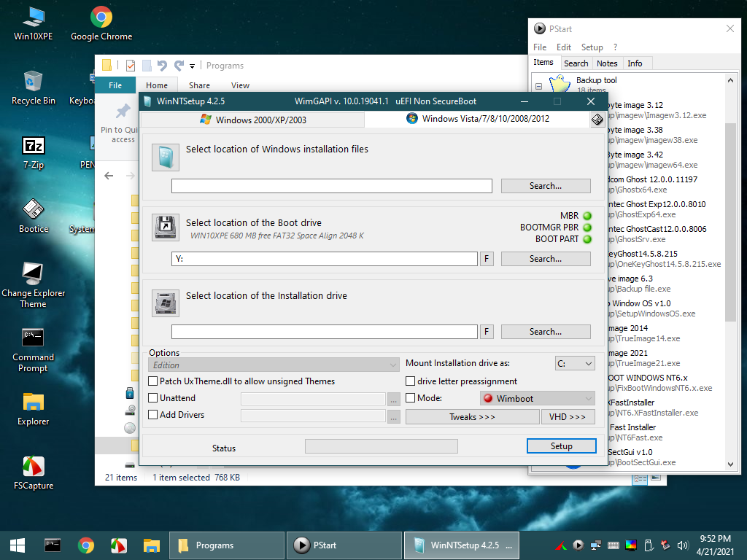Click Search for Windows installation files

[x=546, y=186]
